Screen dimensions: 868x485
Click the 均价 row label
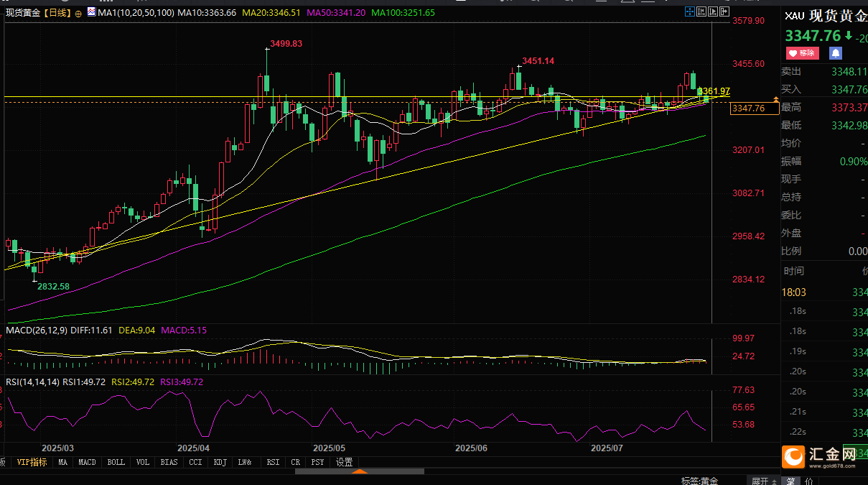(x=791, y=144)
